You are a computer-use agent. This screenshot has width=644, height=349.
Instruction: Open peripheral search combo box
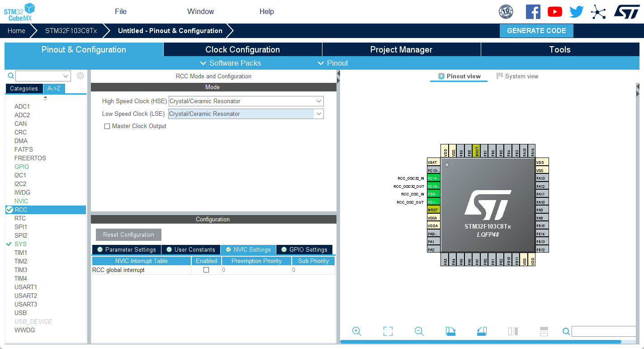43,76
